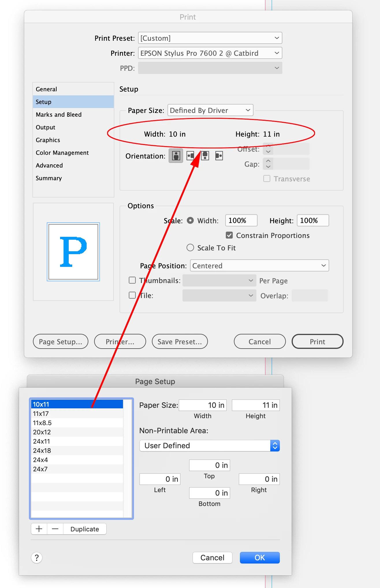Click the Gap stepper arrows
The image size is (380, 588).
click(x=268, y=164)
